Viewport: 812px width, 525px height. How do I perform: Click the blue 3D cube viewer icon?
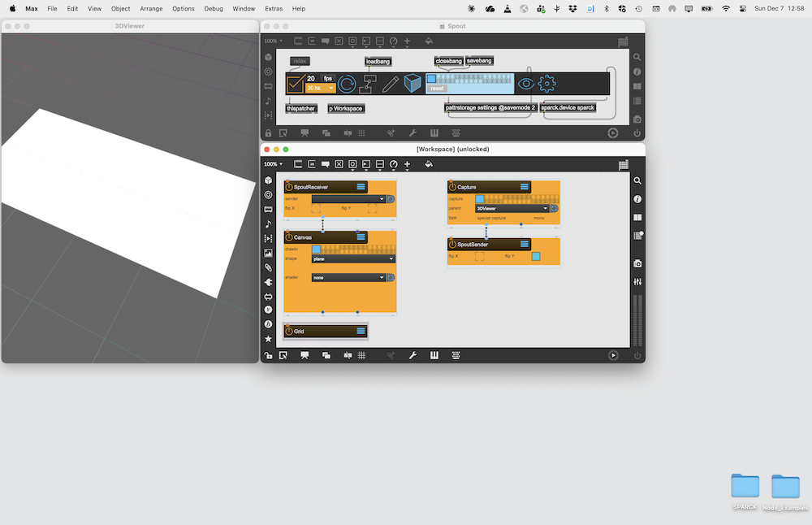(412, 84)
